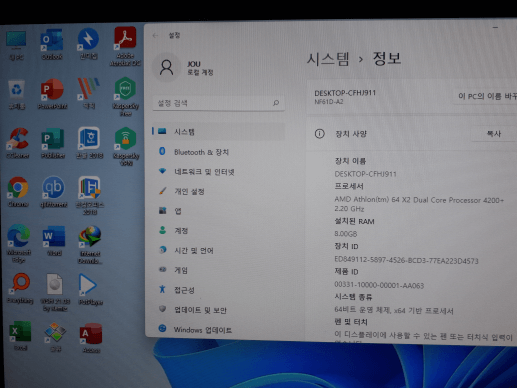
Task: Click the rename this PC button
Action: (x=486, y=96)
